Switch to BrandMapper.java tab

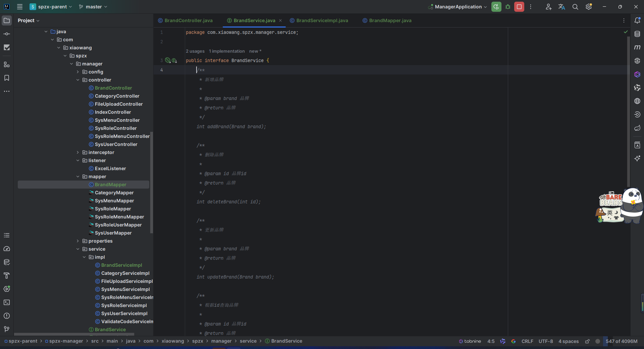click(387, 20)
